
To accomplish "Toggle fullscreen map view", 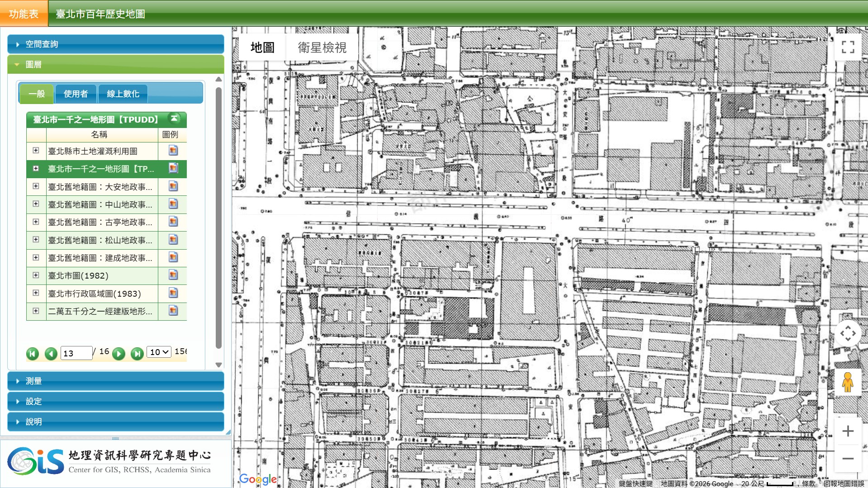I will pos(848,47).
